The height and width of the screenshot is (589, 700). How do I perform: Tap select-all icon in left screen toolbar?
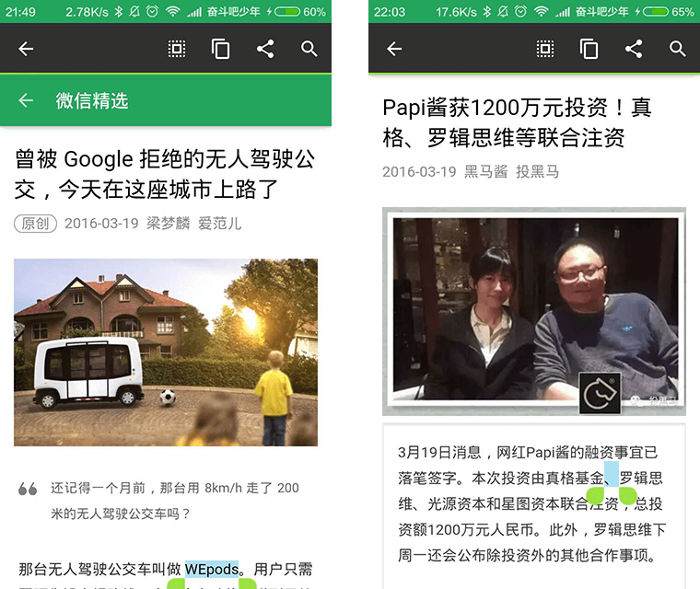[176, 49]
